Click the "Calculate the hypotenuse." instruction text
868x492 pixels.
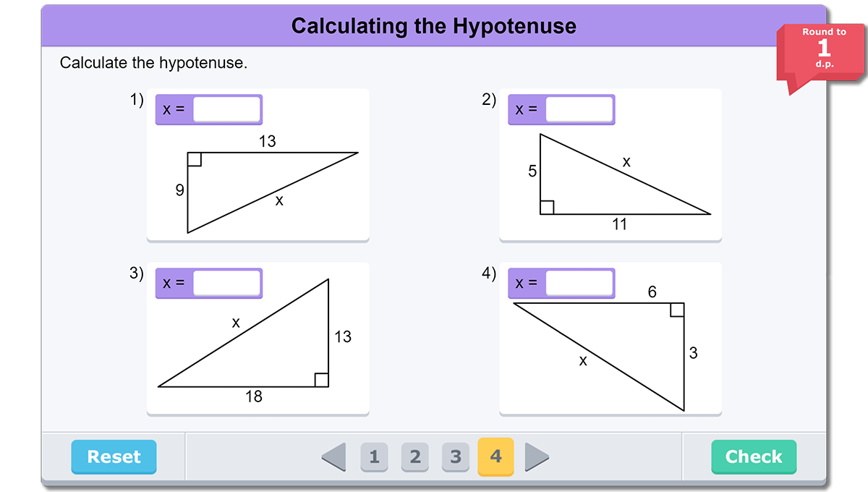tap(153, 63)
